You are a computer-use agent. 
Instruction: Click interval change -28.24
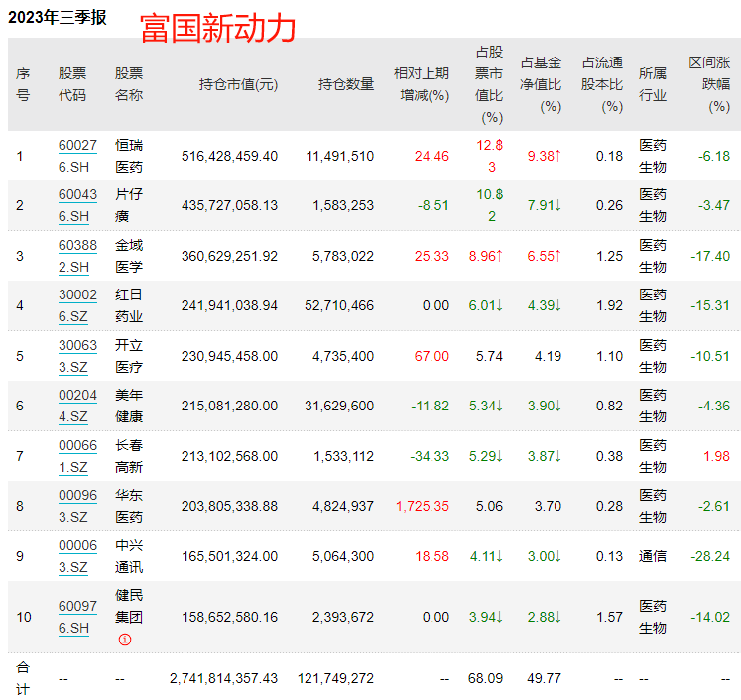[x=710, y=556]
